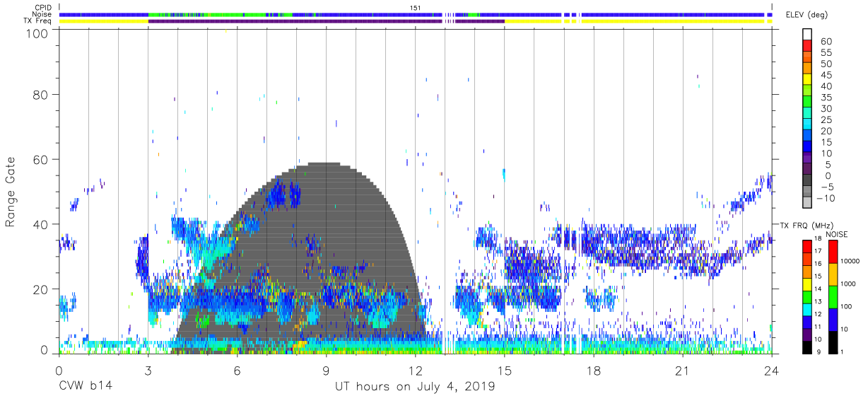Pick the dark gray swatch in ELEV colorbar
Image resolution: width=868 pixels, height=401 pixels.
808,181
